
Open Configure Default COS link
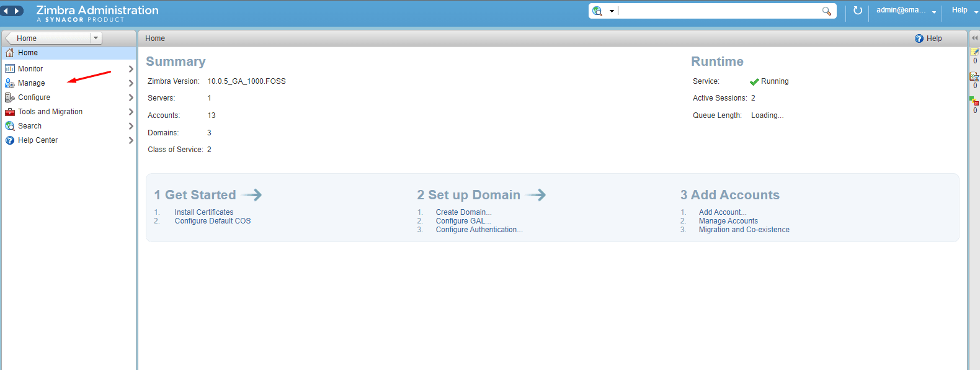(x=213, y=221)
